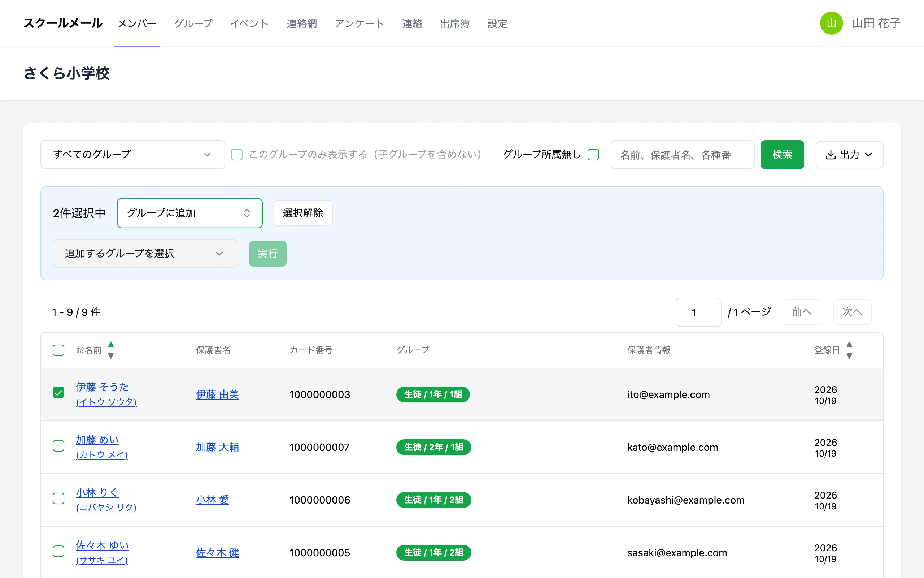Viewport: 924px width, 578px height.
Task: Open the グループに追加 action selector
Action: click(x=190, y=213)
